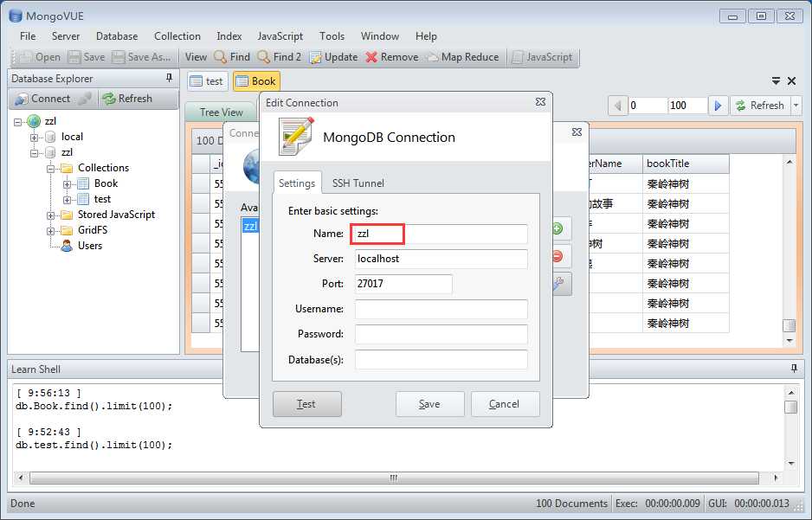Expand the GridFS node
812x520 pixels.
coord(50,231)
